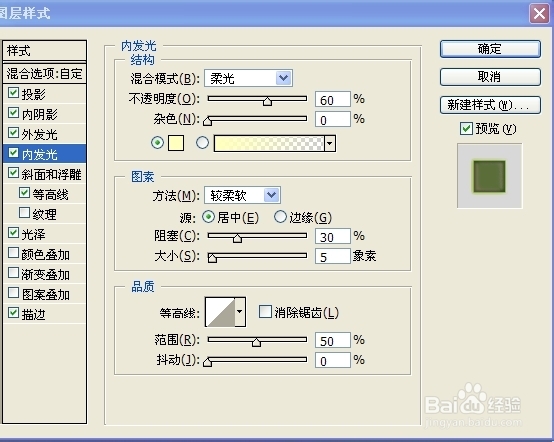Click the jitter value field showing 0
Viewport: 554px width, 442px height.
click(x=332, y=360)
